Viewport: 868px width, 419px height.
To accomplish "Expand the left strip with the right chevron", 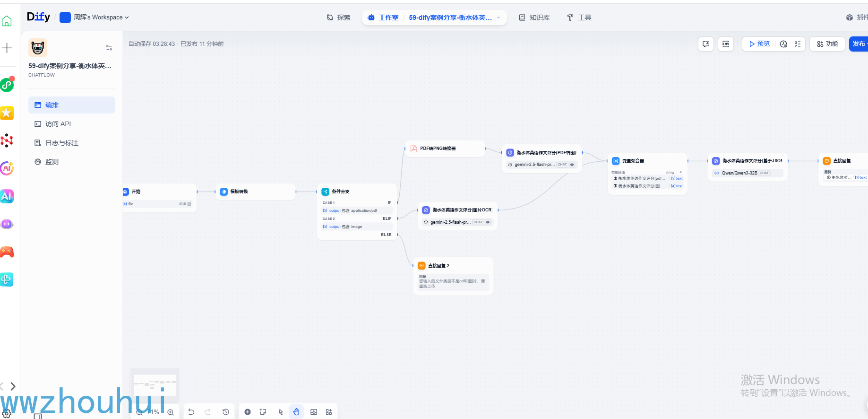I will [x=13, y=386].
